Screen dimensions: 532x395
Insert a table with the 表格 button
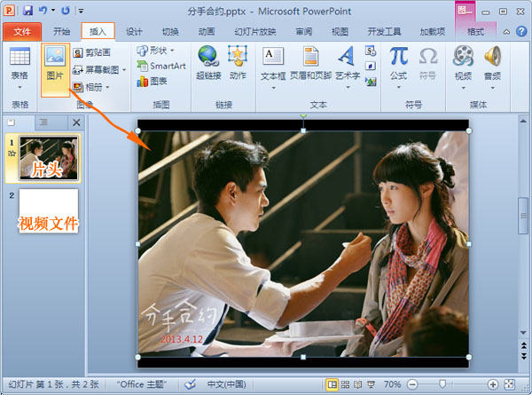20,68
